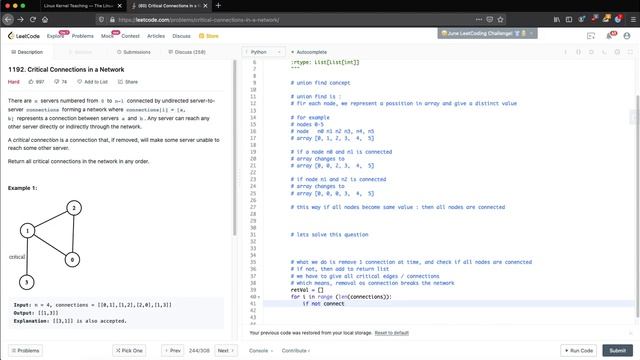Open the Firefox Library icon

pyautogui.click(x=557, y=20)
